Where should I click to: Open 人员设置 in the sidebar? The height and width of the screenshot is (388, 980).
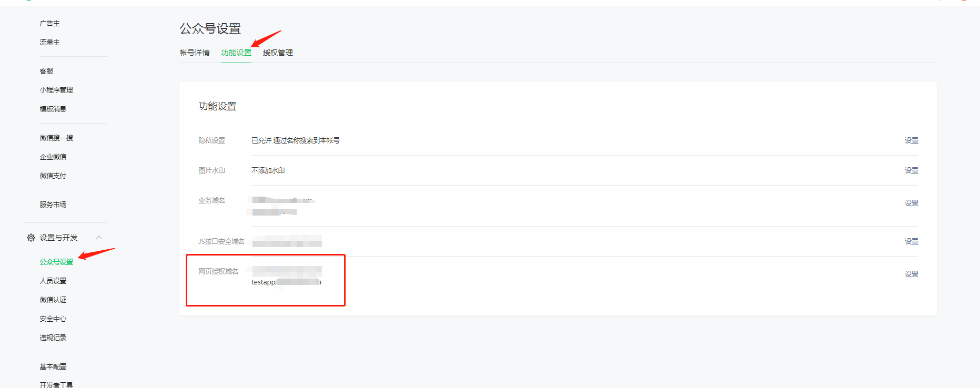(x=53, y=281)
